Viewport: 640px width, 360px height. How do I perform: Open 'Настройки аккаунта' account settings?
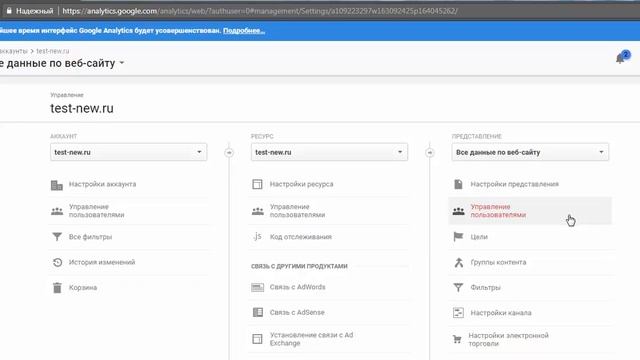point(102,184)
